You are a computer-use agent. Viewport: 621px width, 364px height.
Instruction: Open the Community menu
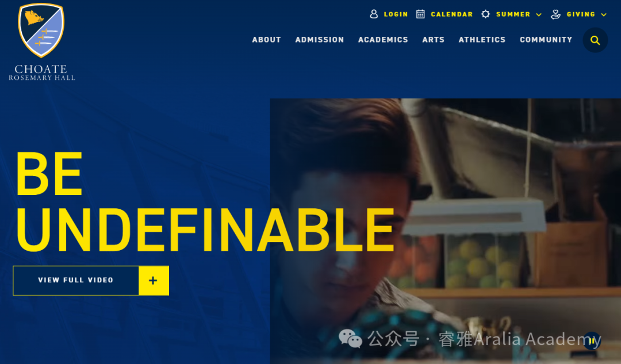(x=546, y=40)
